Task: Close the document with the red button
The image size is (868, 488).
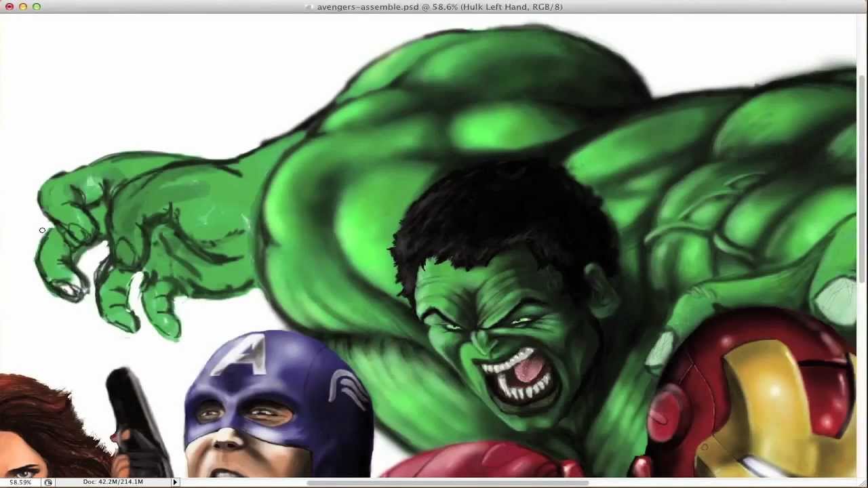Action: pyautogui.click(x=9, y=7)
